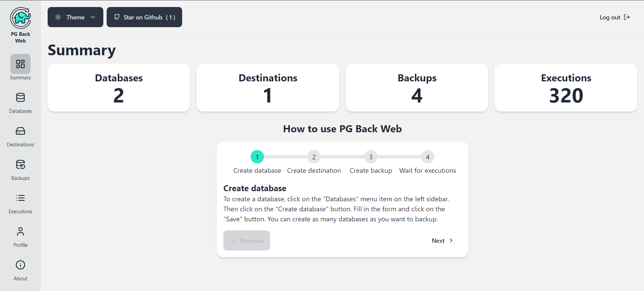Open the Databases summary card
644x291 pixels.
pyautogui.click(x=119, y=88)
